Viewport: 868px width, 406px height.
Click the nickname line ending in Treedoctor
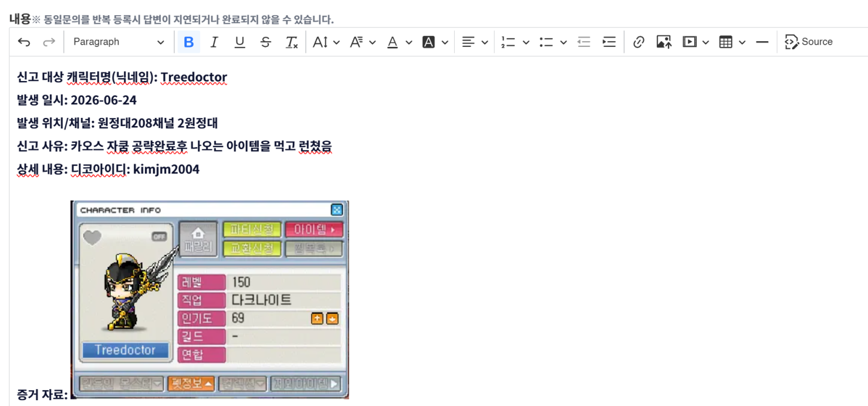coord(122,77)
